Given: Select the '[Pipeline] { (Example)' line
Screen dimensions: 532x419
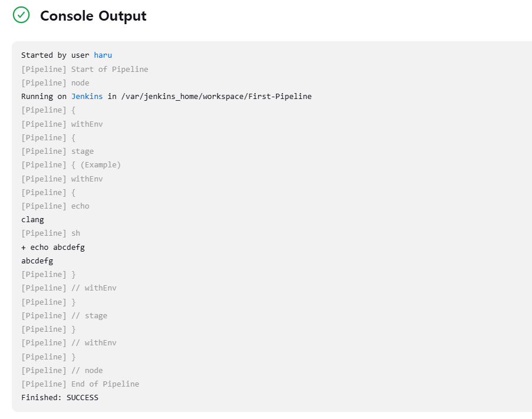Looking at the screenshot, I should tap(71, 165).
